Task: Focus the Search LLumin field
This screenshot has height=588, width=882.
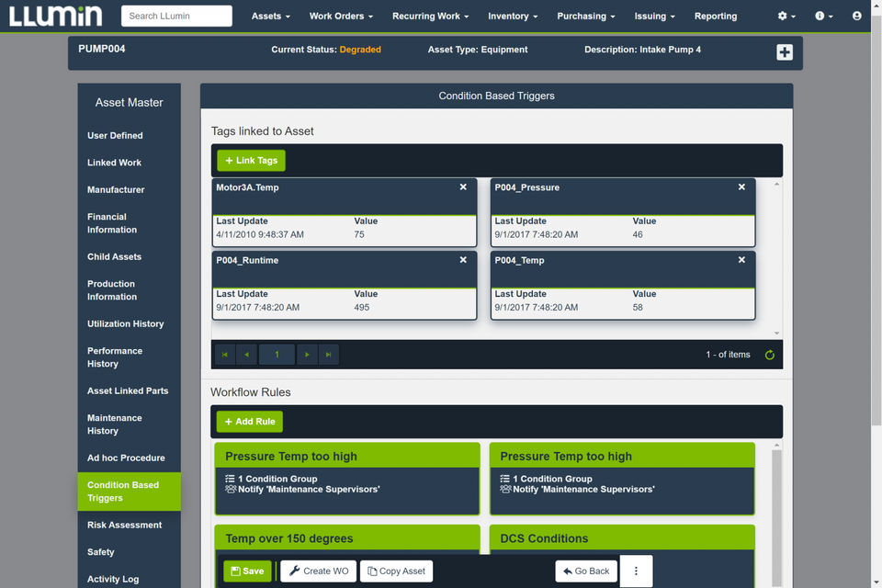Action: [x=176, y=16]
